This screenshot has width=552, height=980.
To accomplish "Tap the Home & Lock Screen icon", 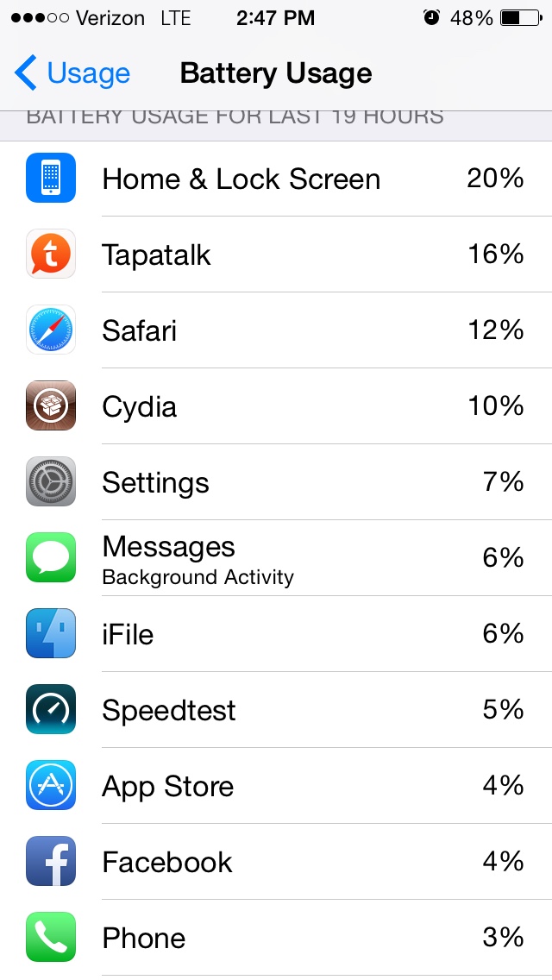I will pos(51,178).
